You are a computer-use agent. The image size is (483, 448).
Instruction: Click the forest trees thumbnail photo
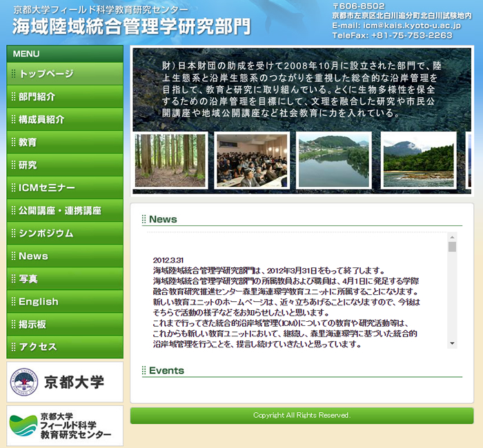(x=170, y=161)
